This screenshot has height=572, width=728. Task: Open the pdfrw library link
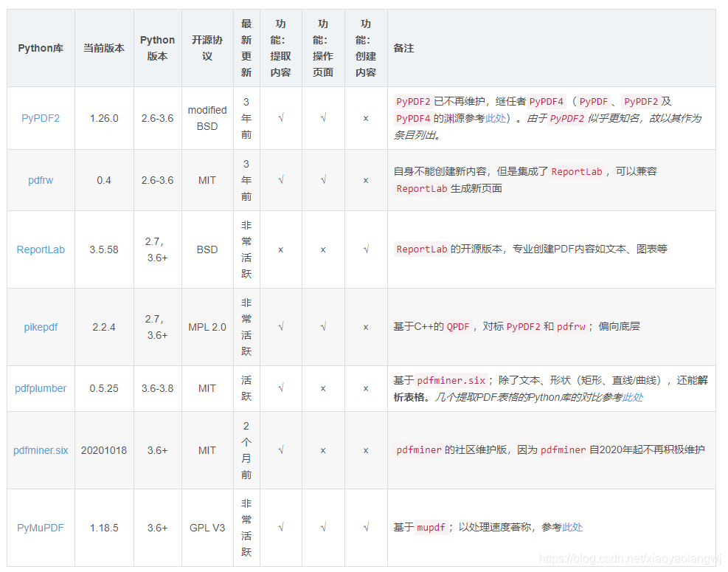coord(41,180)
